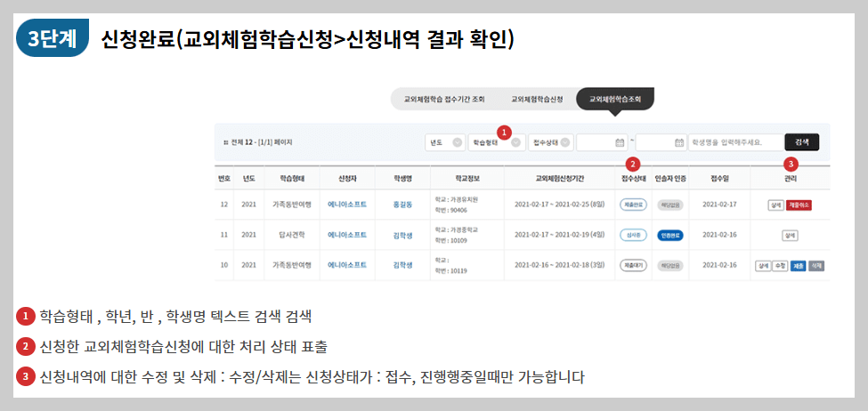Image resolution: width=868 pixels, height=411 pixels.
Task: Open the end date calendar icon
Action: (680, 142)
